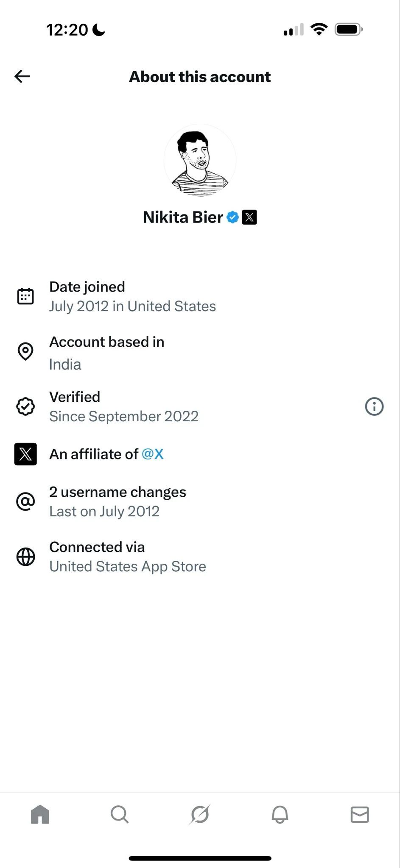This screenshot has height=868, width=400.
Task: Tap the blue verified checkmark badge
Action: [x=232, y=217]
